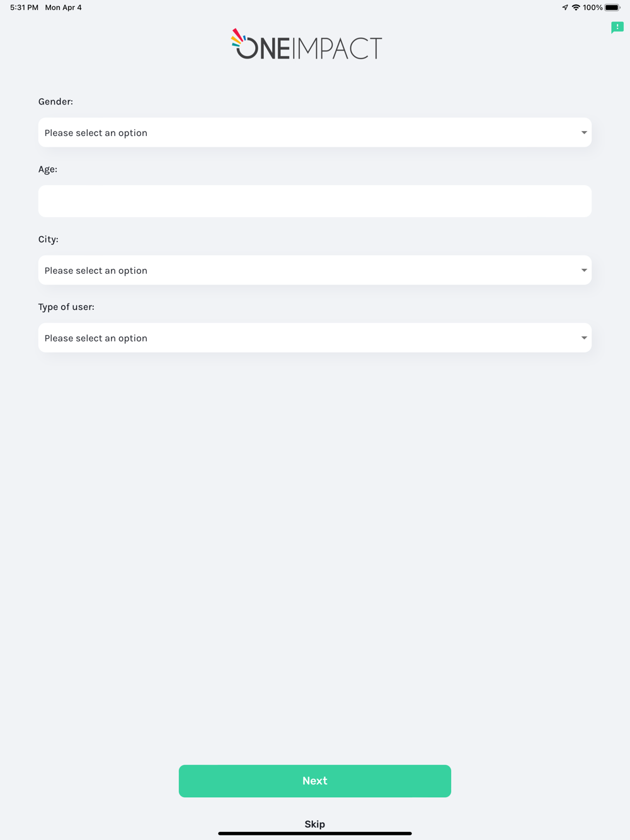This screenshot has height=840, width=630.
Task: Click the colorful rays on the OneImpact logo
Action: 238,38
